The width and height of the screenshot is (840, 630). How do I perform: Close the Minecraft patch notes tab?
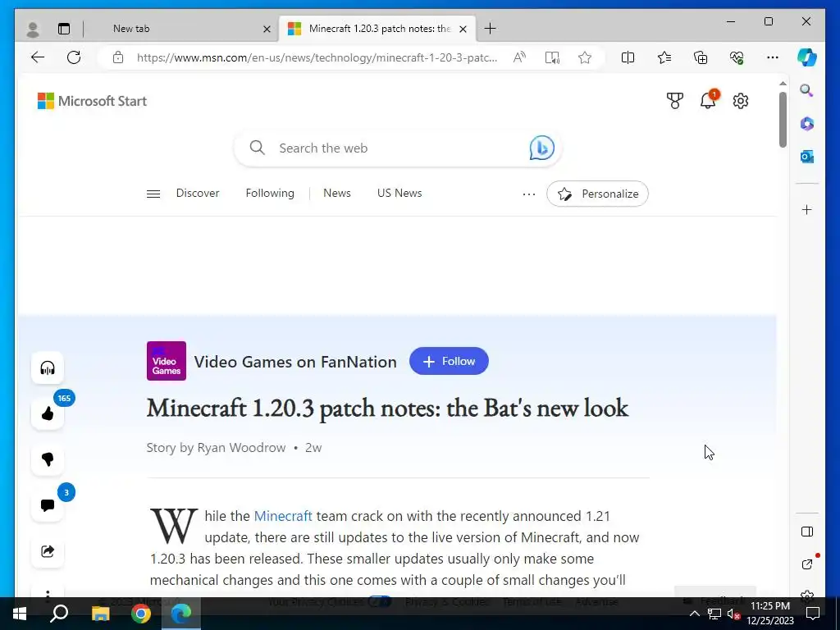point(463,29)
